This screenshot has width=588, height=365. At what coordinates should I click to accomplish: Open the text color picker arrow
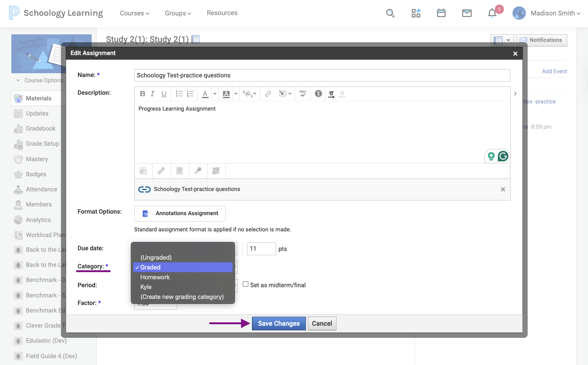pyautogui.click(x=215, y=94)
